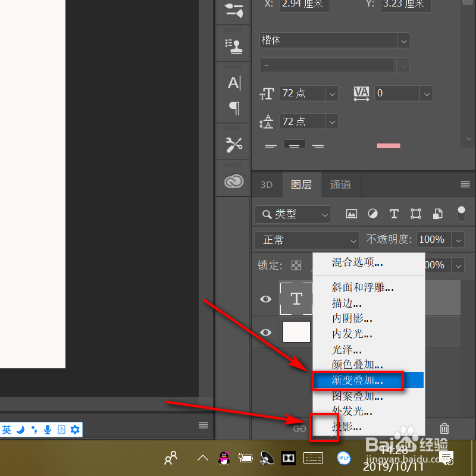Align text right in properties
The image size is (476, 476).
318,146
